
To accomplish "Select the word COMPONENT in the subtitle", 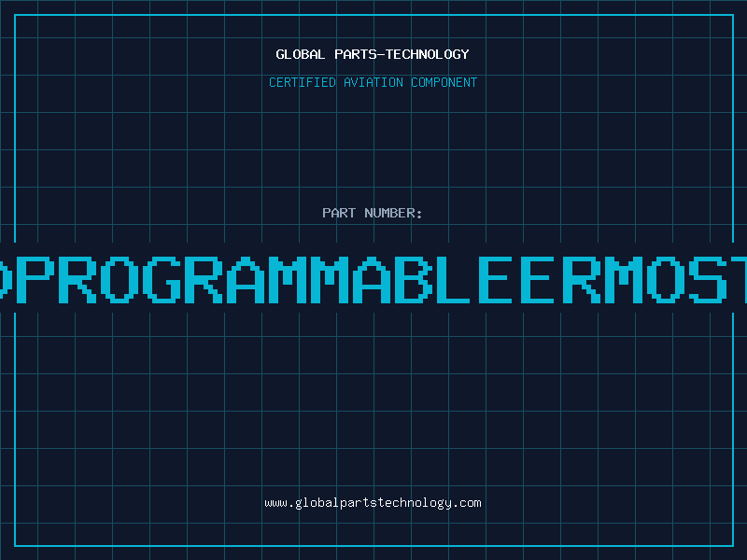I will [444, 82].
